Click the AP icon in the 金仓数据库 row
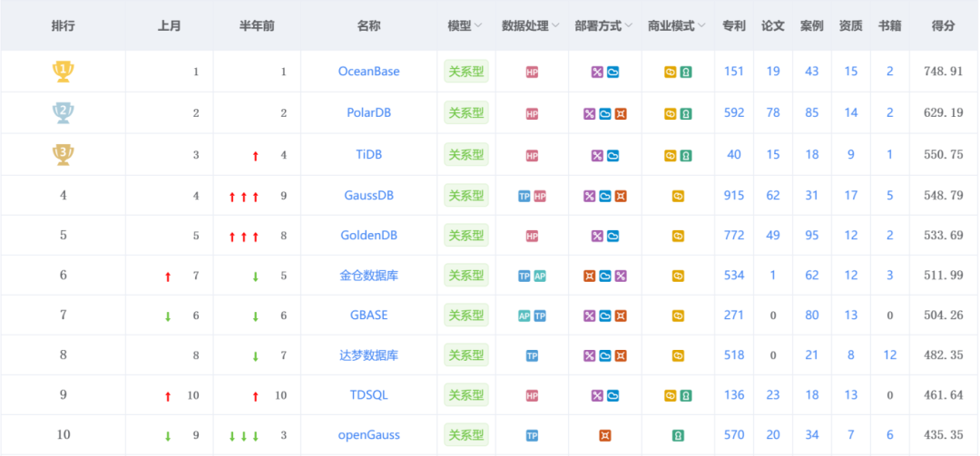The image size is (980, 456). pyautogui.click(x=540, y=277)
